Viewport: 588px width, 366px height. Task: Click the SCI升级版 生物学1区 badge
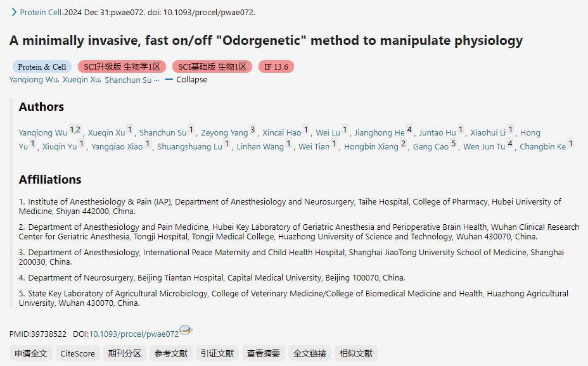[x=122, y=66]
